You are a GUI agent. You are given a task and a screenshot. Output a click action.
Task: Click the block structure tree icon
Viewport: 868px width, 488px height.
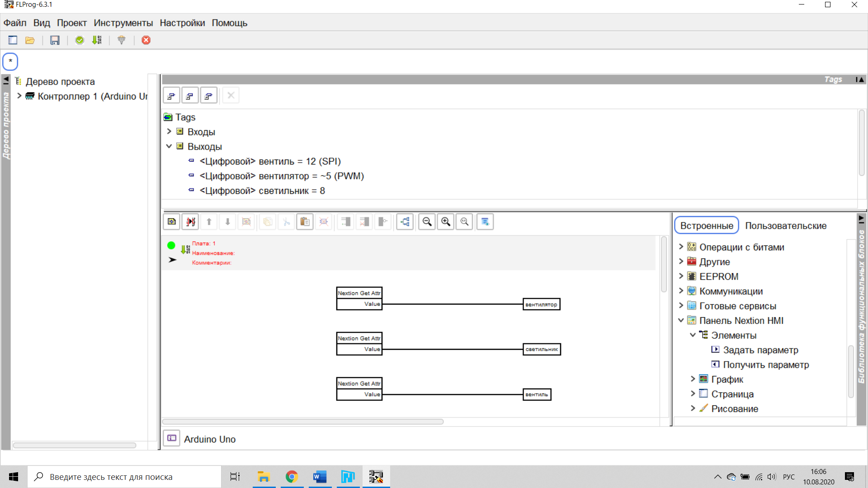(405, 222)
